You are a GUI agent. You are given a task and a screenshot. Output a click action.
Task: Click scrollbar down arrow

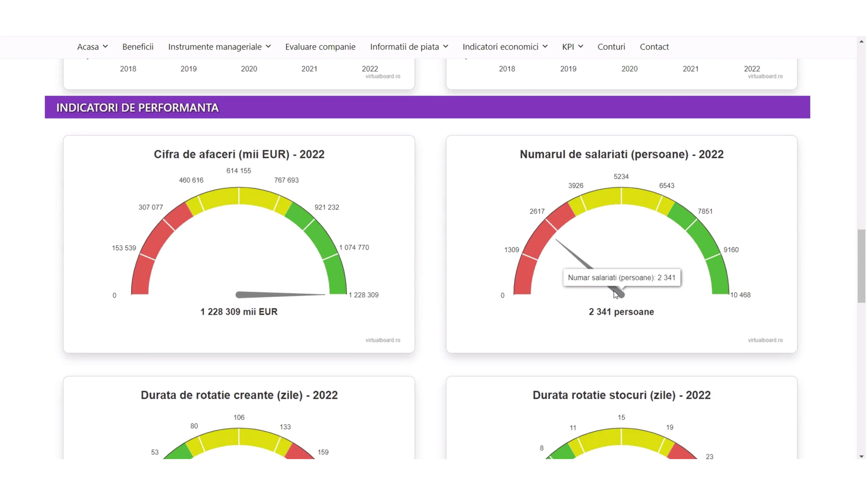861,456
